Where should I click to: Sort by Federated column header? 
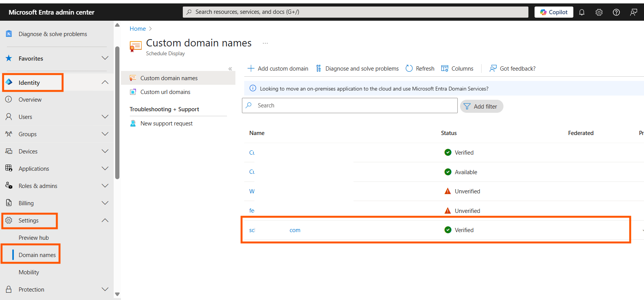pos(581,133)
